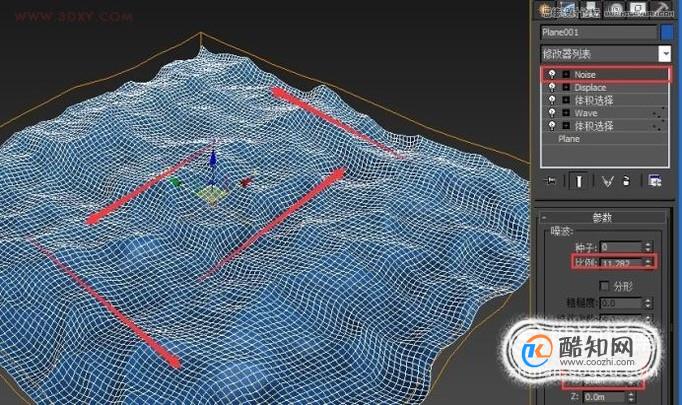Screen dimensions: 682x405
Task: Expand the Wave modifier sub-objects
Action: coord(566,113)
